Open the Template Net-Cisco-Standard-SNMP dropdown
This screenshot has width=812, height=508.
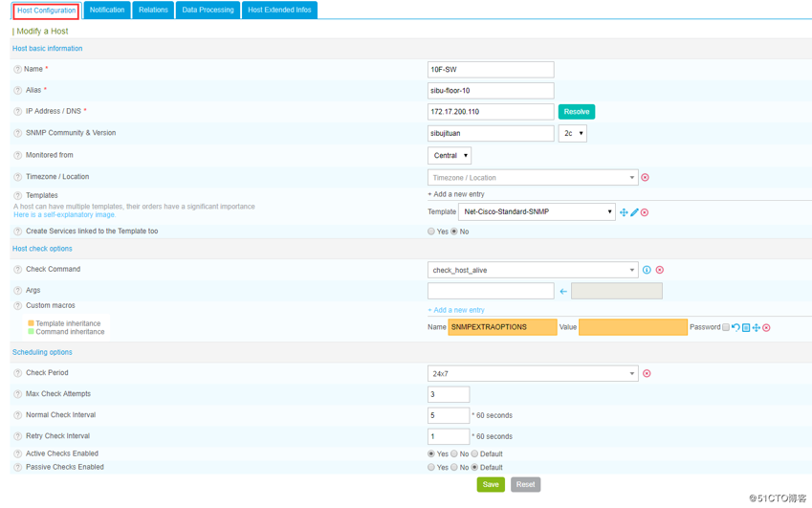537,211
